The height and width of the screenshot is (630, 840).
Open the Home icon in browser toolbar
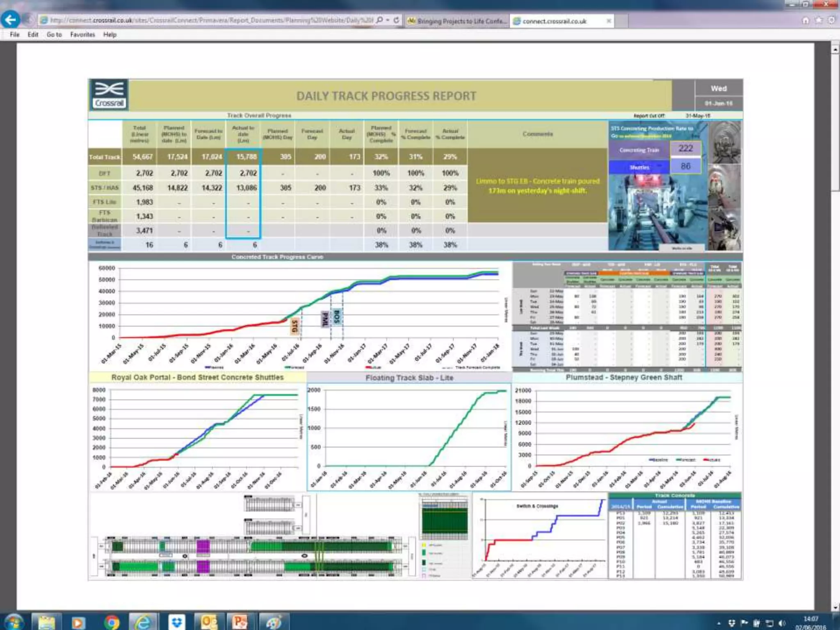tap(806, 21)
